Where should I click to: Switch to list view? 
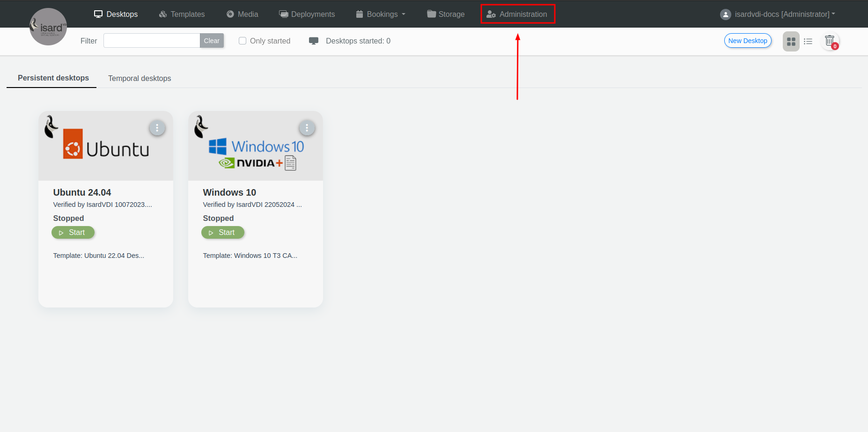[x=808, y=42]
